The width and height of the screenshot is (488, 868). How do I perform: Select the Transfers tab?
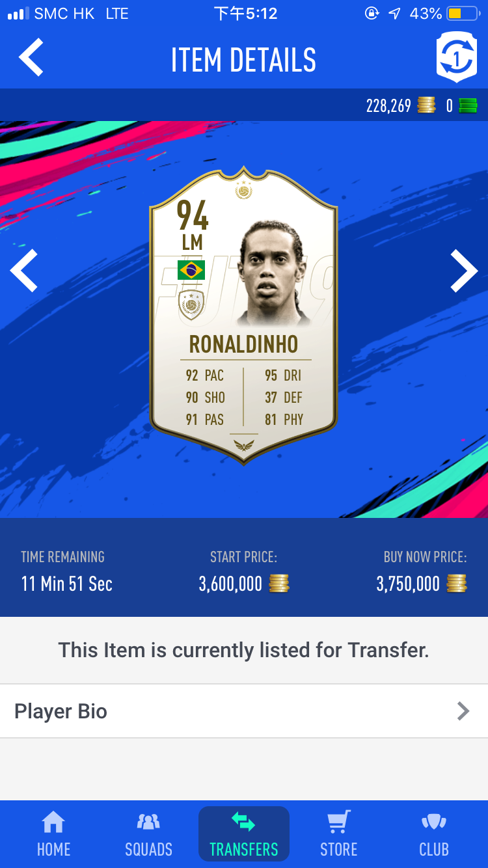244,834
